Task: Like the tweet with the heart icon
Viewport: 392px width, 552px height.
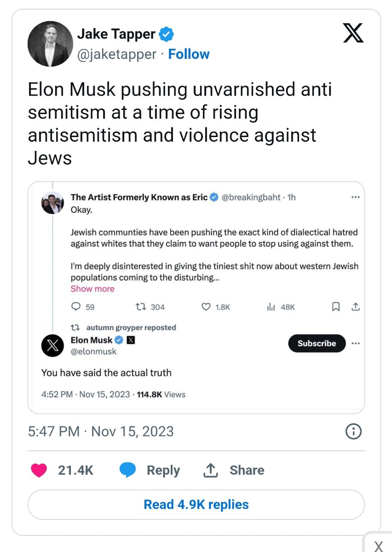Action: tap(39, 470)
